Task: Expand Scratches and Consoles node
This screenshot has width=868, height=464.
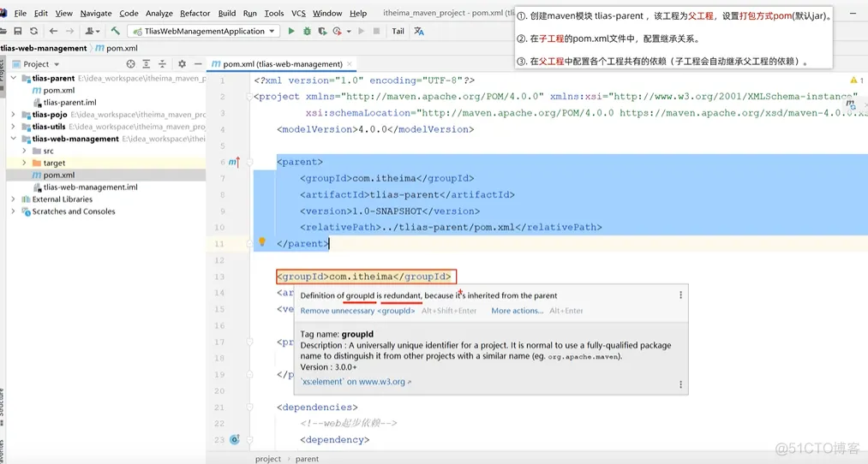Action: [14, 211]
